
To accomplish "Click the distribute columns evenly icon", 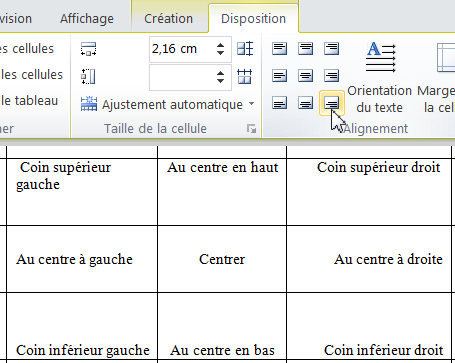I will pos(245,76).
